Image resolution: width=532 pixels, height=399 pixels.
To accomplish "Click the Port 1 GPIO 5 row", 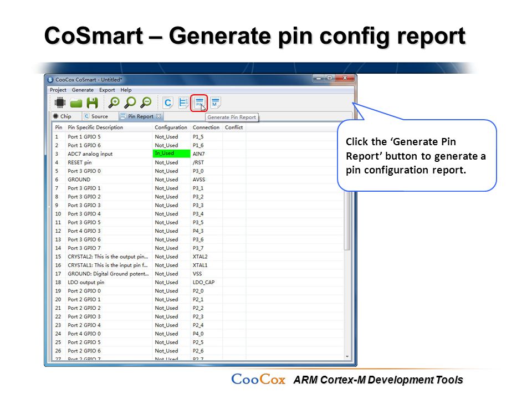I will tap(198, 137).
